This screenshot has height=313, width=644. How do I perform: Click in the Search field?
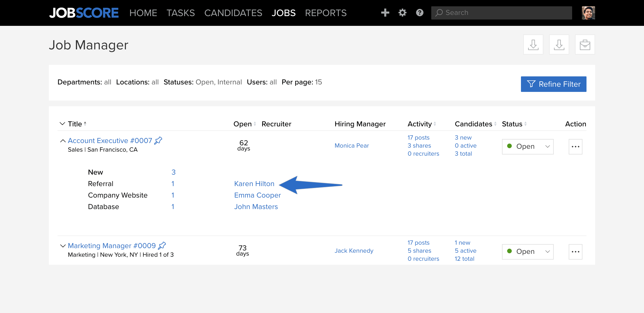502,13
